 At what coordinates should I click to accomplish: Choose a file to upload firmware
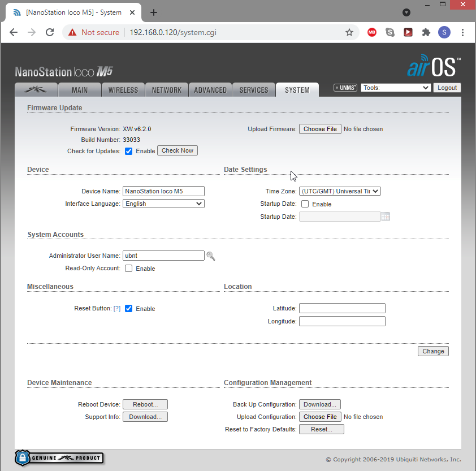coord(320,129)
